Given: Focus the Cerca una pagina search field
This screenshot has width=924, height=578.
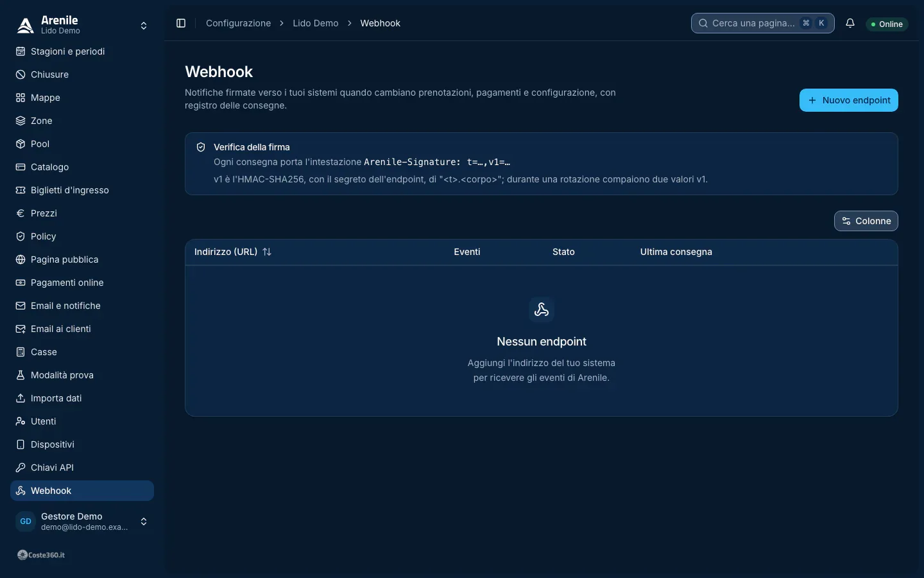Looking at the screenshot, I should (x=763, y=23).
